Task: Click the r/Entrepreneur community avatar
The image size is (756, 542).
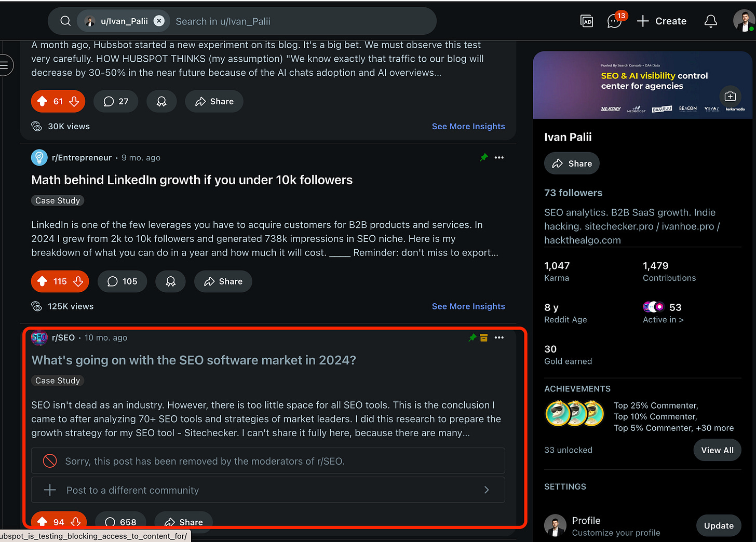Action: point(39,157)
